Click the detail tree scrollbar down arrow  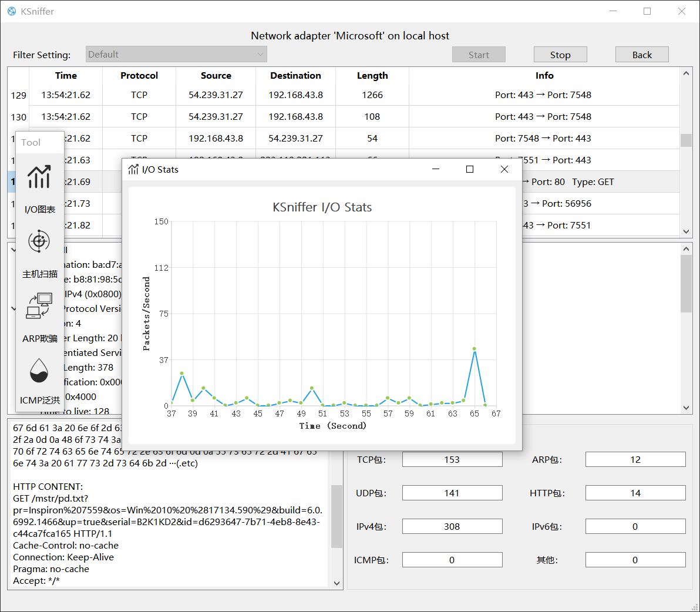[686, 408]
